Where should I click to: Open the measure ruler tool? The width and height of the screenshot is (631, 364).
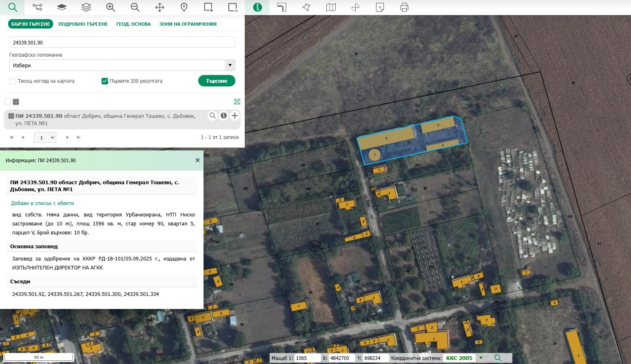point(282,7)
